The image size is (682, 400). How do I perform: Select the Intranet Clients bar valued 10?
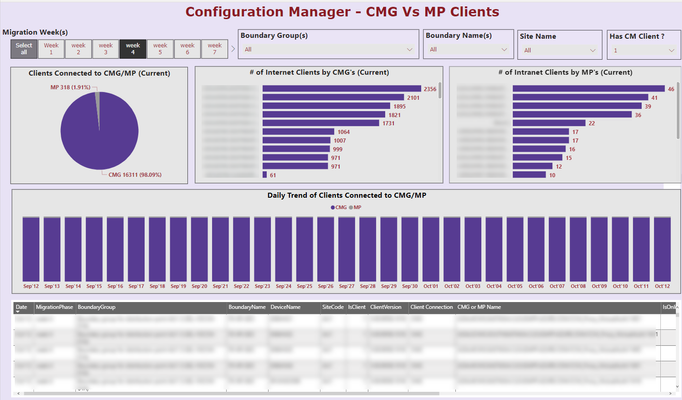(529, 175)
